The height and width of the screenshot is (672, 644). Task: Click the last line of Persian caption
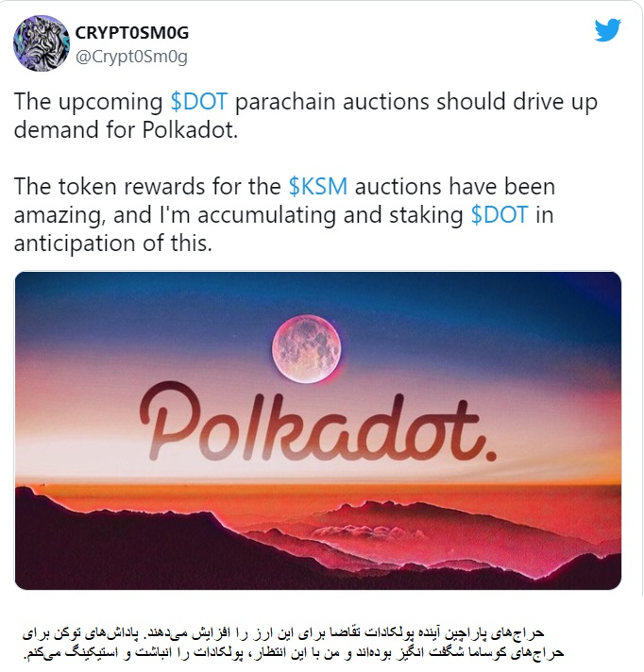click(x=294, y=653)
